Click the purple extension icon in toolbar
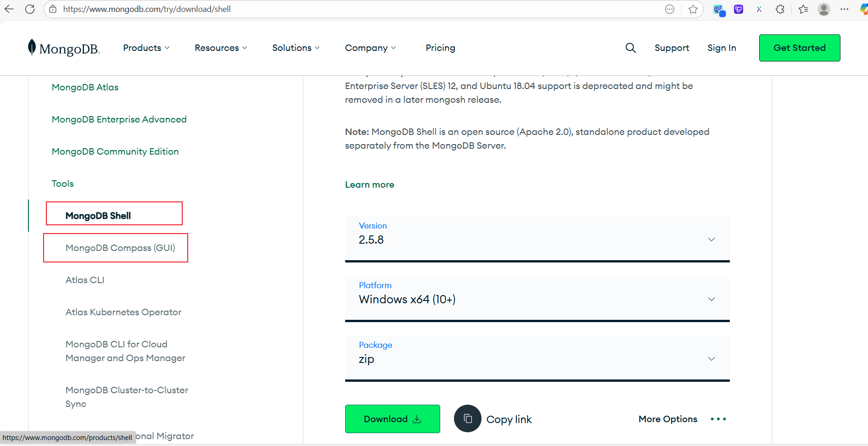The image size is (868, 446). click(x=739, y=9)
